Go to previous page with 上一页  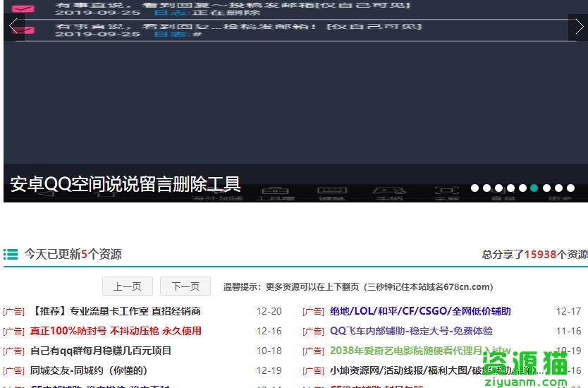coord(128,286)
